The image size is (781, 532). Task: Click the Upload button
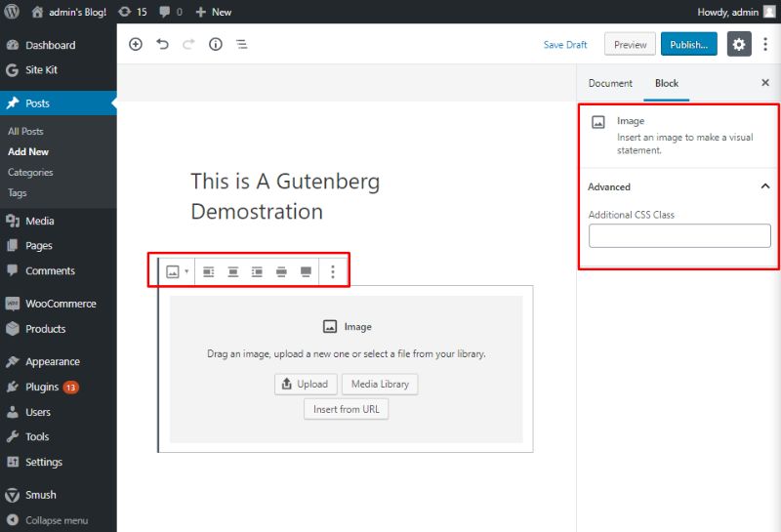click(x=306, y=384)
